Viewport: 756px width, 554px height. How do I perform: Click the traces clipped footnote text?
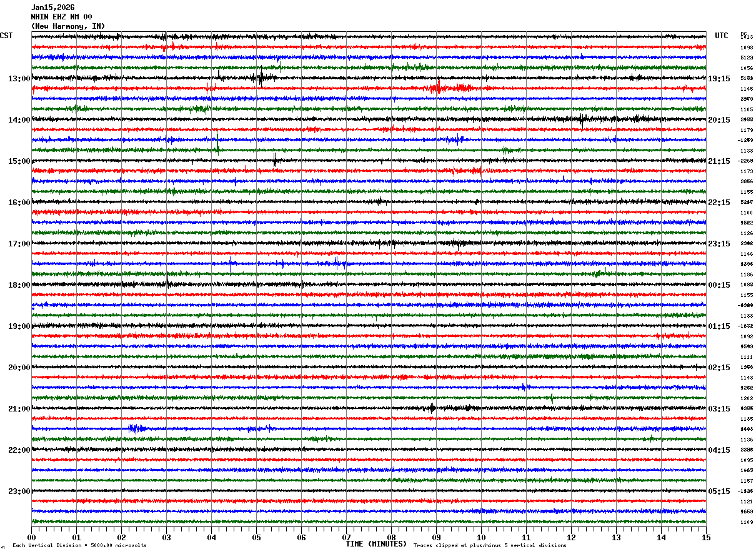490,546
